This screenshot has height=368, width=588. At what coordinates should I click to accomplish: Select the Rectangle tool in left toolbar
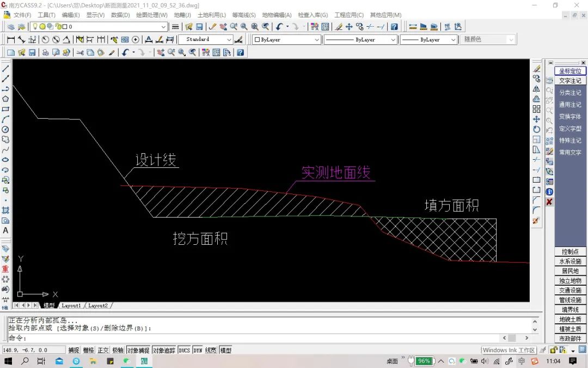point(5,109)
